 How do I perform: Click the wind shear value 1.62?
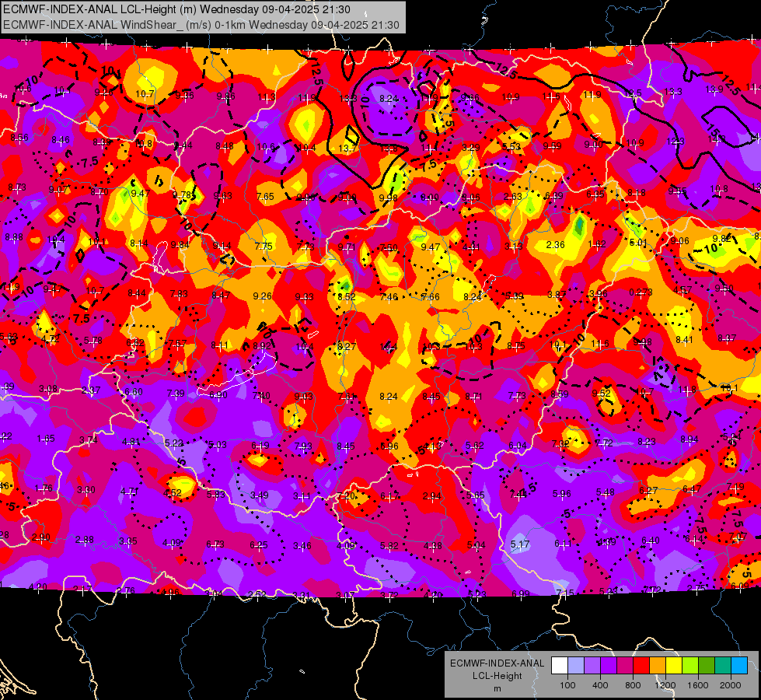click(597, 244)
